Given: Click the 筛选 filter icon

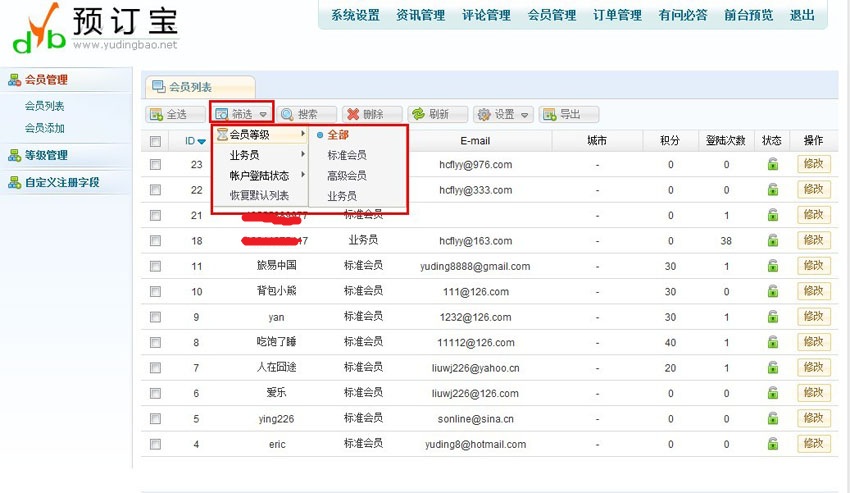Looking at the screenshot, I should coord(221,114).
